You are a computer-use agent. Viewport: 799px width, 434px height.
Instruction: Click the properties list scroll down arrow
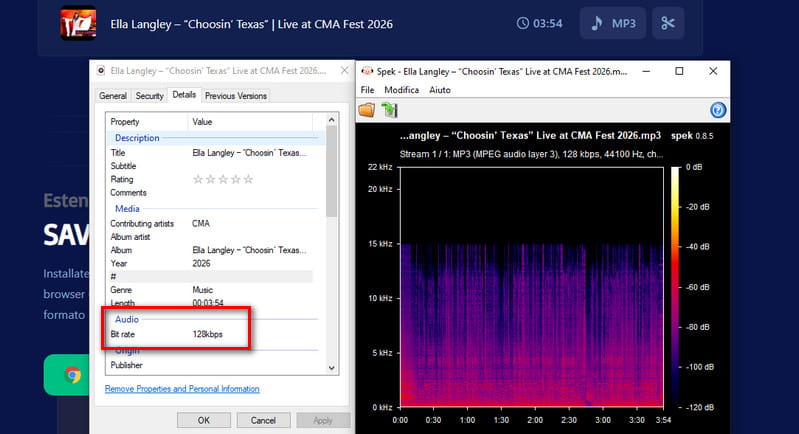point(332,368)
